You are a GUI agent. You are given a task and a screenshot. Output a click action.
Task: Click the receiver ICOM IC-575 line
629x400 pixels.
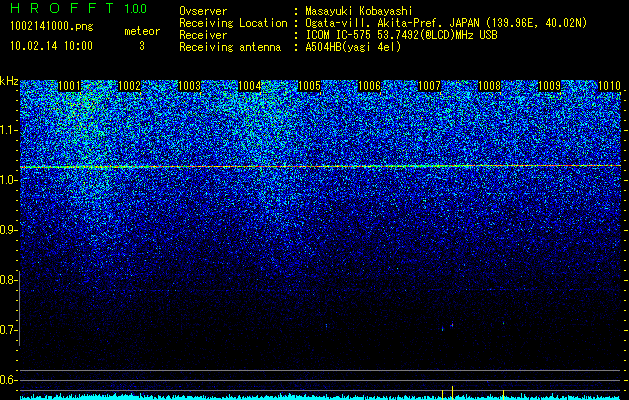coord(401,35)
